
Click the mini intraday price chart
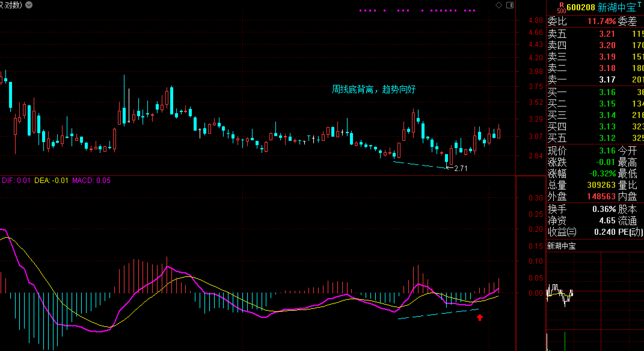coord(595,290)
